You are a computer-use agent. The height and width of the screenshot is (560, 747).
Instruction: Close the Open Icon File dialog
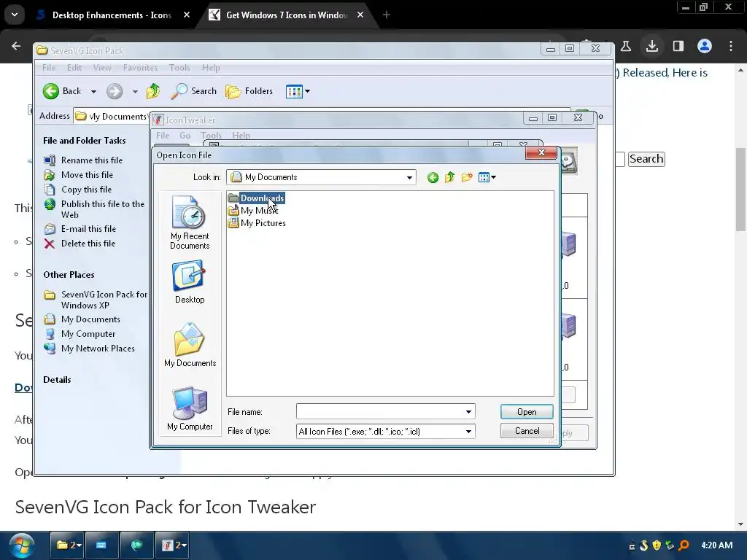pos(541,152)
